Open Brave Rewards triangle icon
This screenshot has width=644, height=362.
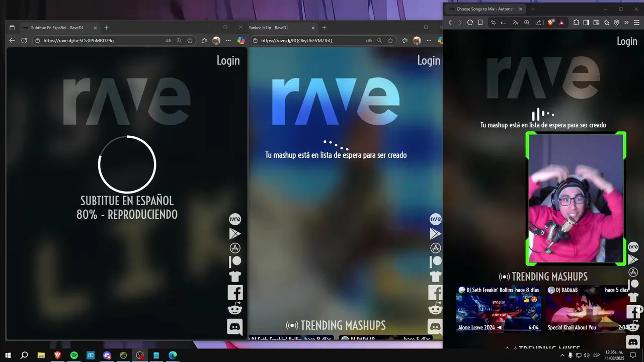[x=561, y=22]
